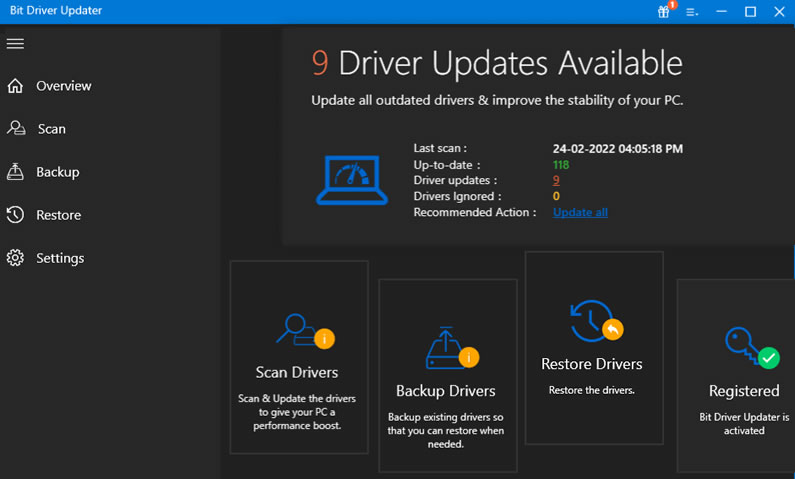This screenshot has height=479, width=795.
Task: Open the hamburger menu in sidebar
Action: point(15,44)
